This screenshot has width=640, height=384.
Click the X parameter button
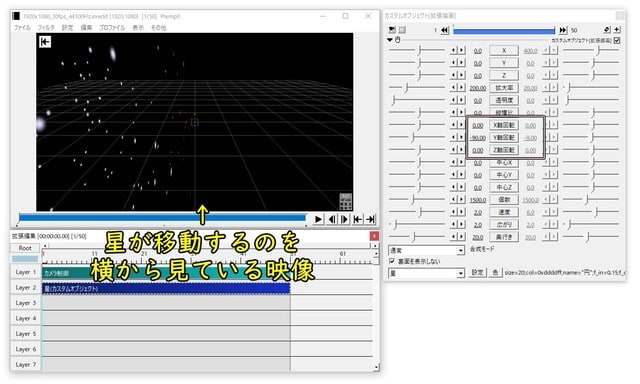[x=504, y=51]
